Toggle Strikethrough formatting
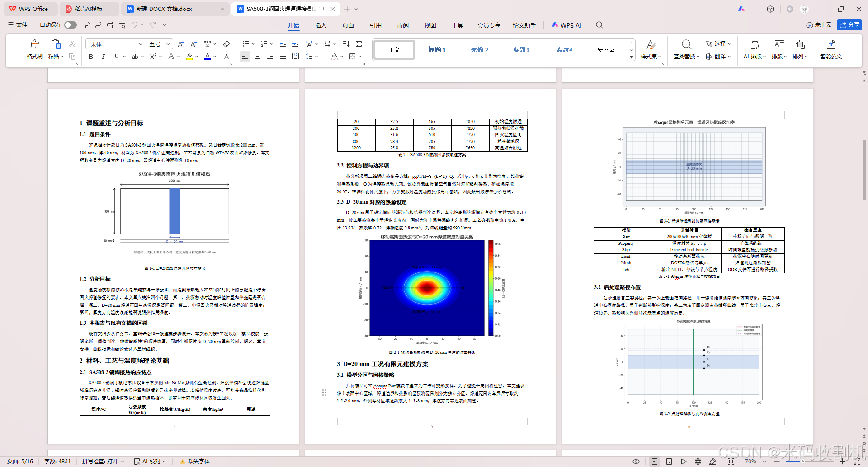Image resolution: width=868 pixels, height=467 pixels. (x=135, y=57)
